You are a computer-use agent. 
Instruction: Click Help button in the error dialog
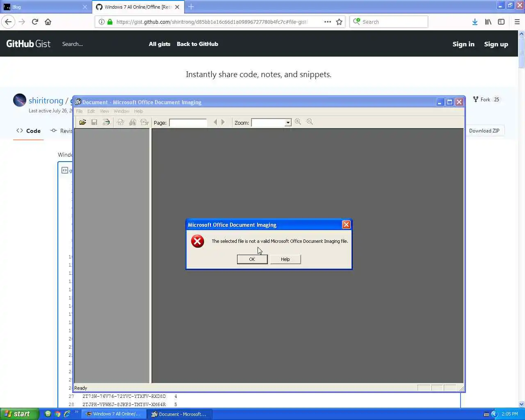pos(285,259)
